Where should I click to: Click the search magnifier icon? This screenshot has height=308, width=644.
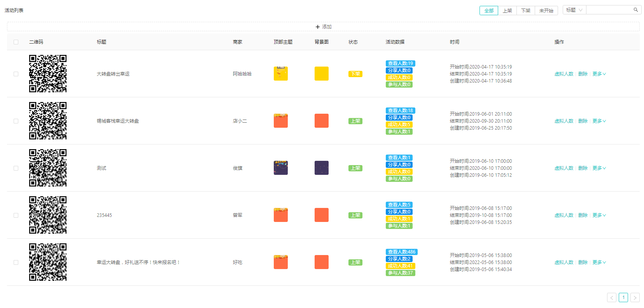(x=635, y=10)
